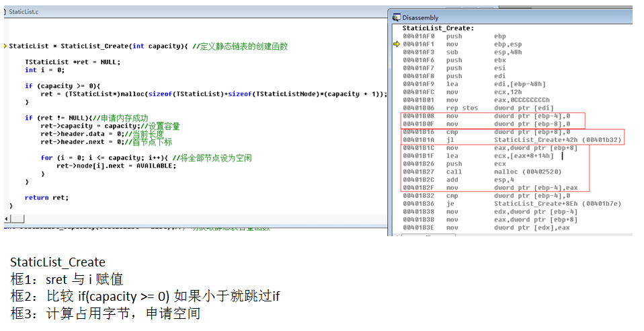The image size is (644, 331).
Task: Click the line 'ret->node[i].next = AVAILABLE;'
Action: 116,165
